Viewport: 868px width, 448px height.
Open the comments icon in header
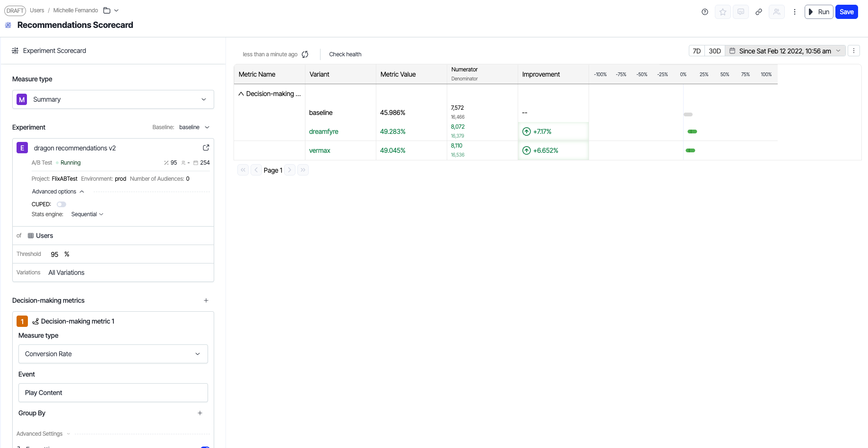[x=741, y=12]
